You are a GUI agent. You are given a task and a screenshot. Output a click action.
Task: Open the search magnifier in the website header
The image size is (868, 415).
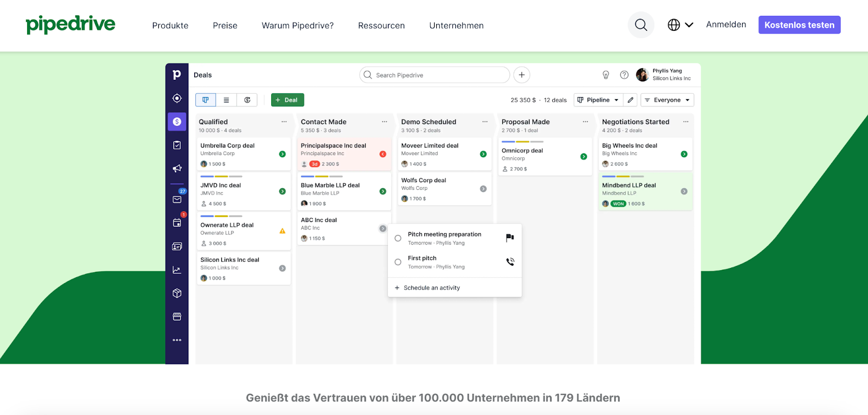click(x=641, y=25)
